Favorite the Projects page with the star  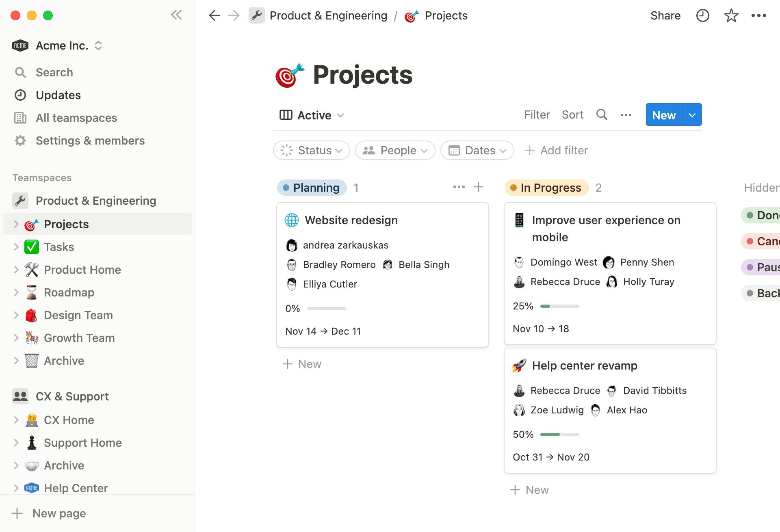point(731,15)
